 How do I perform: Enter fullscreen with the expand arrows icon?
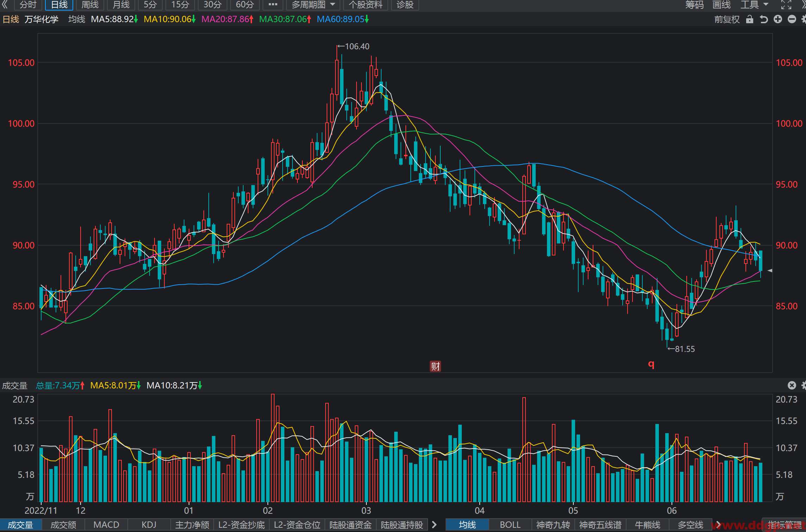coord(786,5)
